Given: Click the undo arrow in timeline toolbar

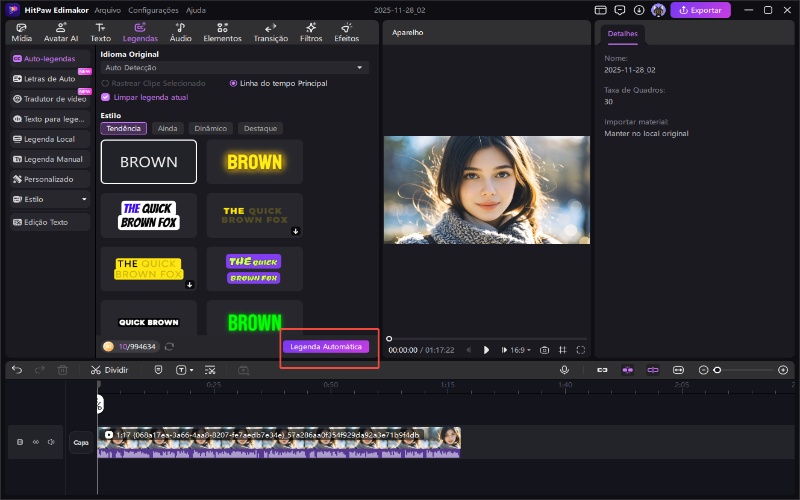Looking at the screenshot, I should [x=17, y=370].
